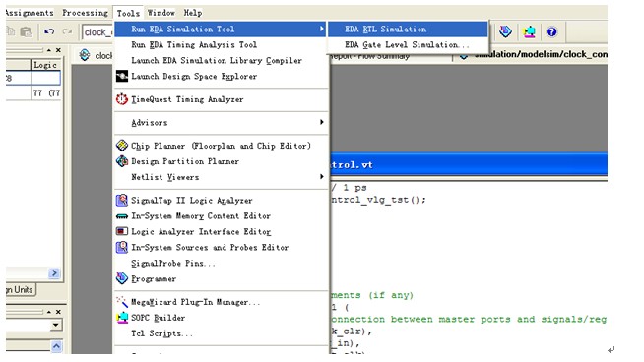Open the Window menu
The height and width of the screenshot is (362, 644).
coord(161,13)
